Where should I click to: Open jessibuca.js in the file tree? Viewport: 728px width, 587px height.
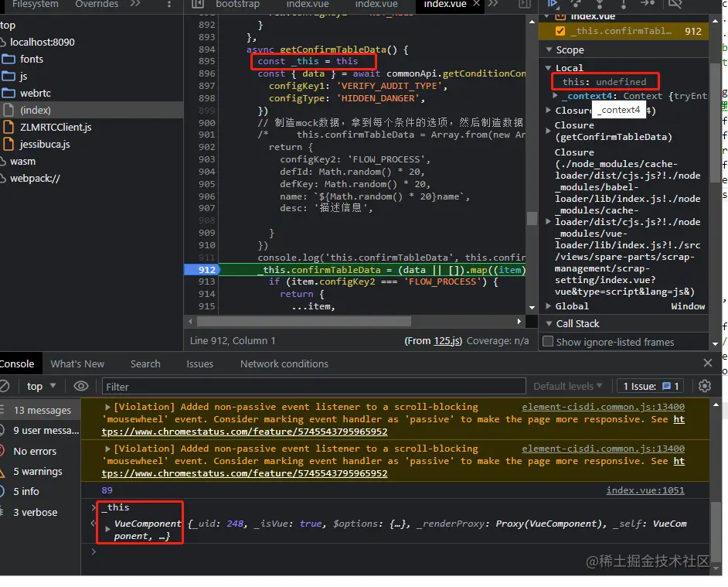coord(45,144)
